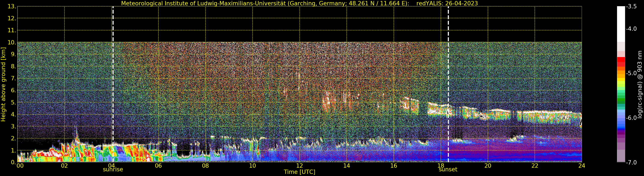The height and width of the screenshot is (176, 644).
Task: Click the 'Height above ground [km]' axis label
Action: coord(3,84)
